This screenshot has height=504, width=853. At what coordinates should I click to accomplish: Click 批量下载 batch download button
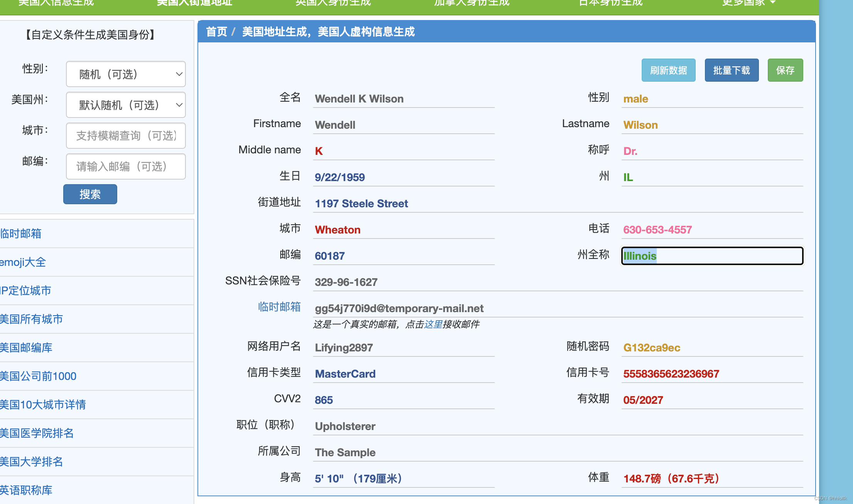tap(731, 71)
